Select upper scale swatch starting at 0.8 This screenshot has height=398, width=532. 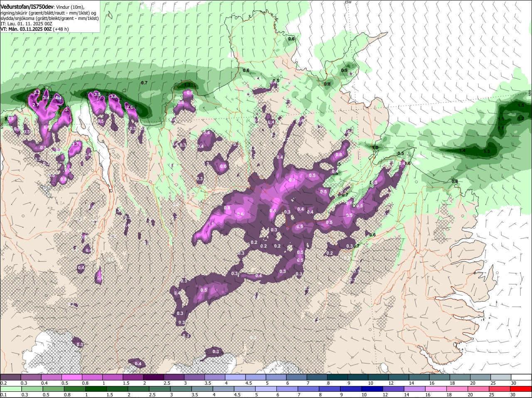pos(92,377)
